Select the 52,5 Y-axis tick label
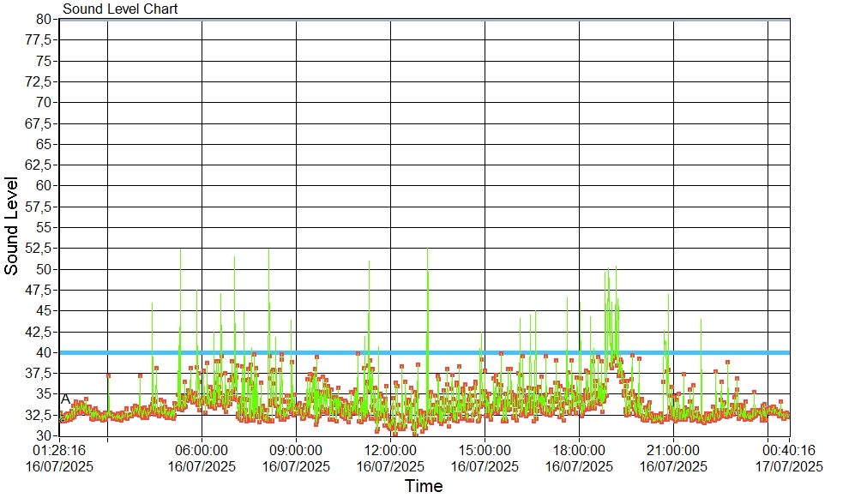Image resolution: width=849 pixels, height=504 pixels. (40, 248)
